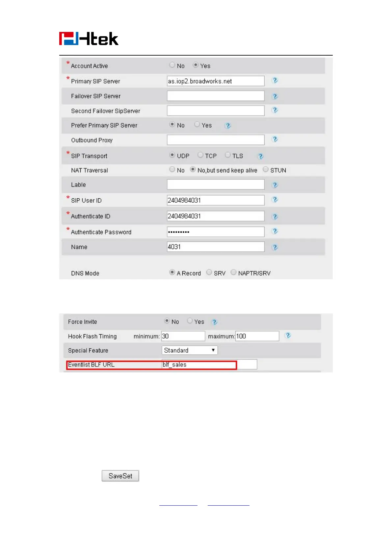Click the SaveSet button
This screenshot has width=392, height=554.
point(120,476)
